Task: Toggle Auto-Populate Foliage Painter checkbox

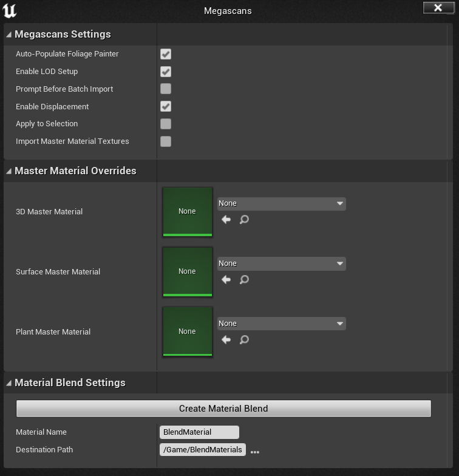Action: [x=166, y=54]
